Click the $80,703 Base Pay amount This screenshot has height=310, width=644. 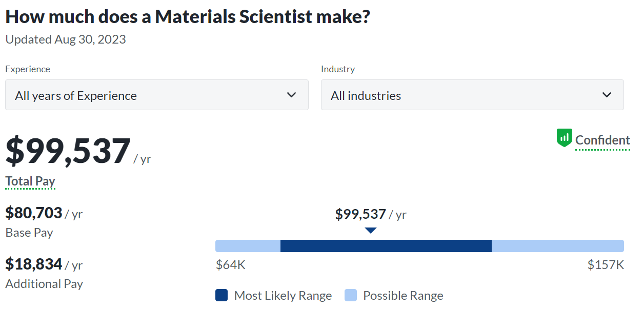click(34, 213)
